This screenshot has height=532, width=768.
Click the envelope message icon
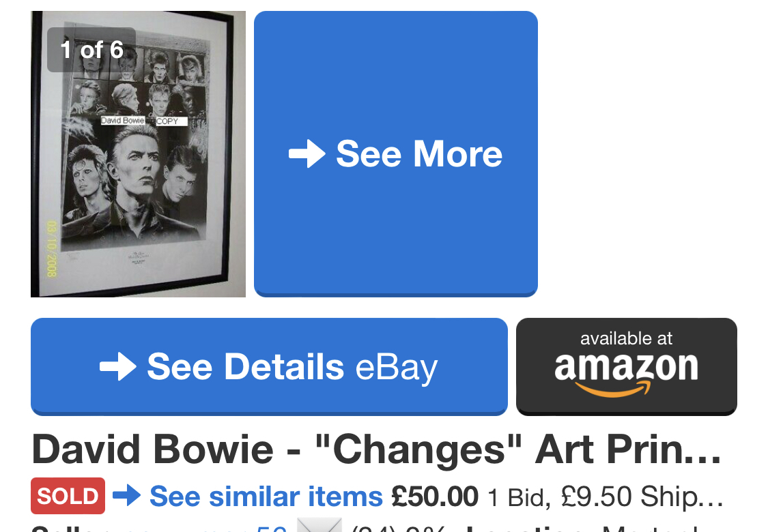319,527
